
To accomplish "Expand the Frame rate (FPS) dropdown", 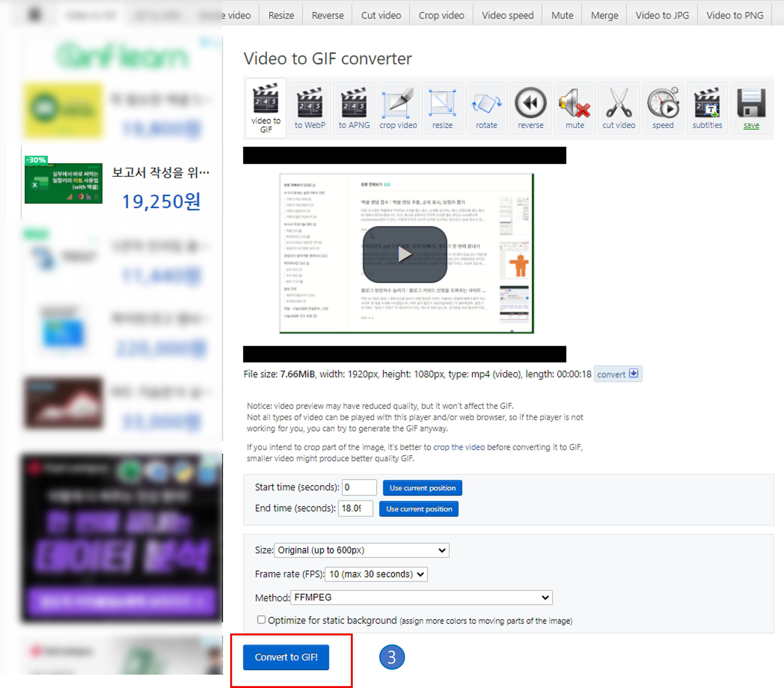I will (x=376, y=574).
